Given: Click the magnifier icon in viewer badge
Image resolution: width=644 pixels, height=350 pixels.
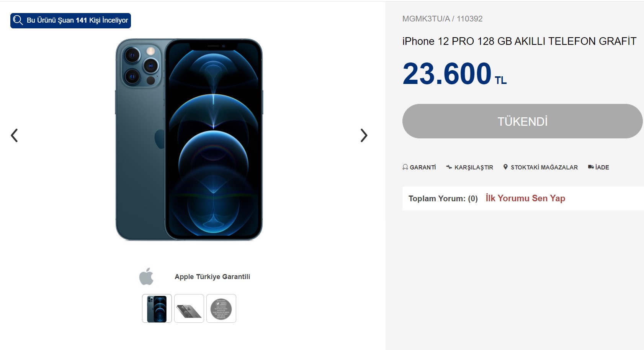Looking at the screenshot, I should tap(18, 20).
